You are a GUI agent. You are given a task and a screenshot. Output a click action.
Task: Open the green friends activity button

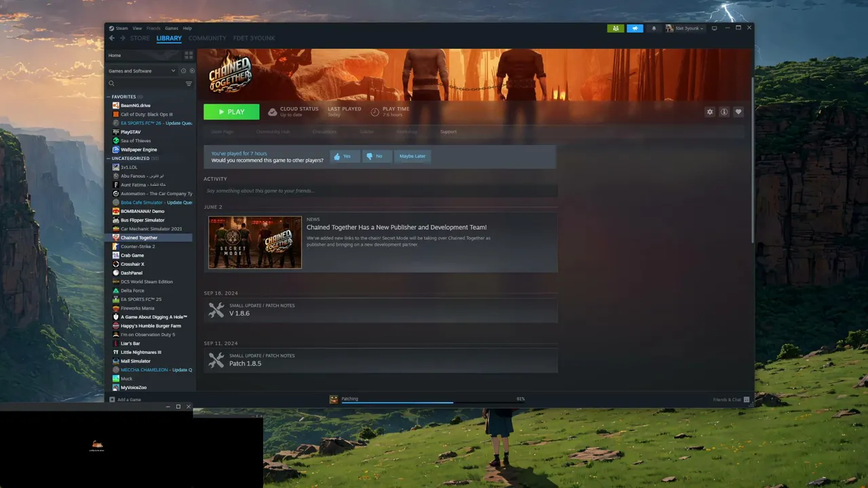[615, 28]
